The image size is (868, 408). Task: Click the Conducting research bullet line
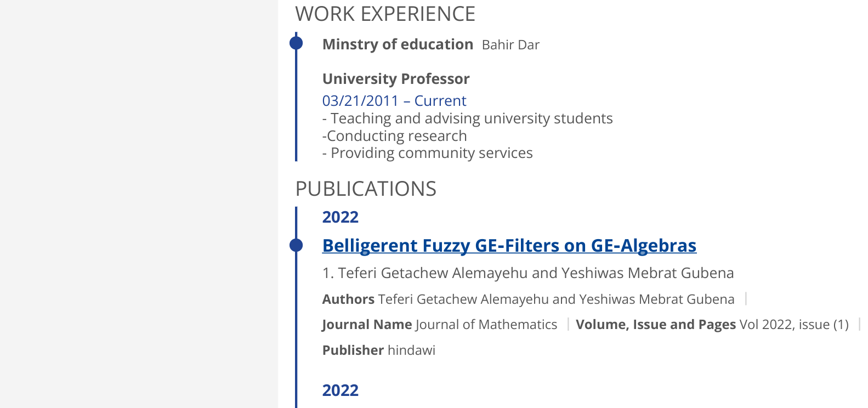tap(394, 136)
